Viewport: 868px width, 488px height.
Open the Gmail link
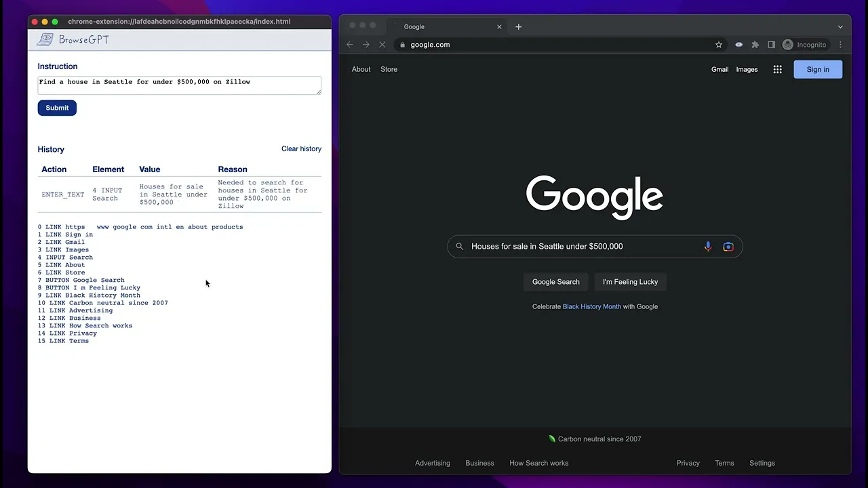point(719,69)
